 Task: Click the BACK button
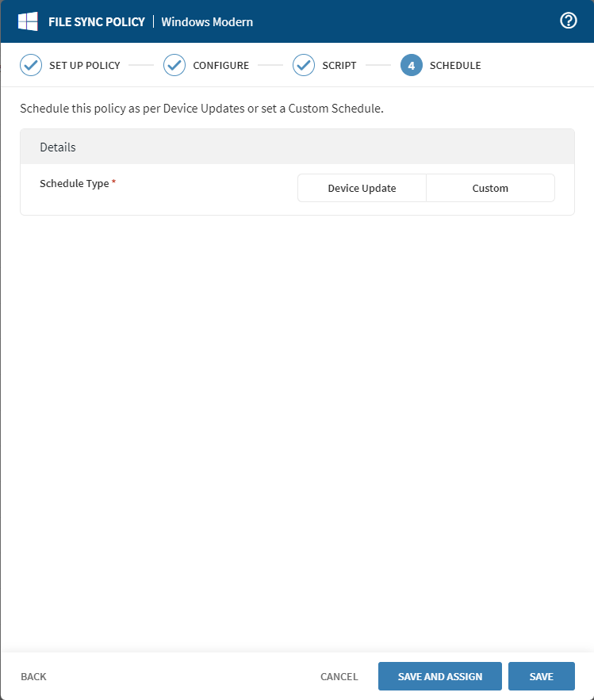point(33,676)
